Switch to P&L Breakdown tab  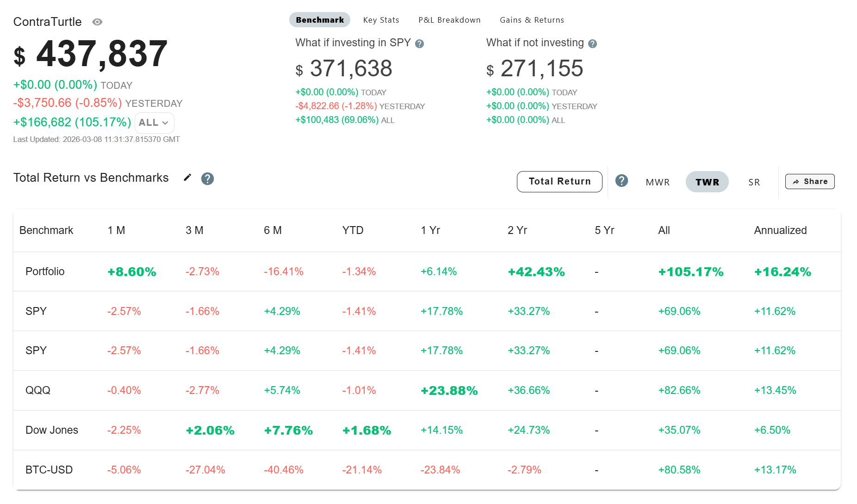tap(449, 20)
